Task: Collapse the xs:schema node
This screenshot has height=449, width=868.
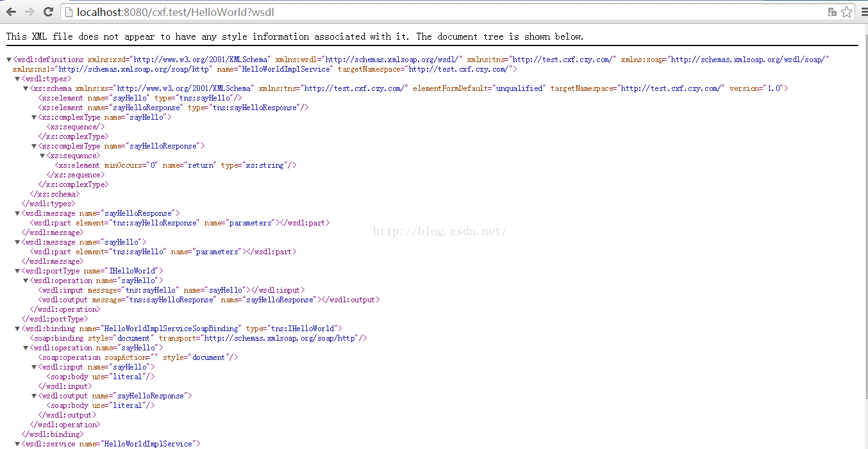Action: coord(26,88)
